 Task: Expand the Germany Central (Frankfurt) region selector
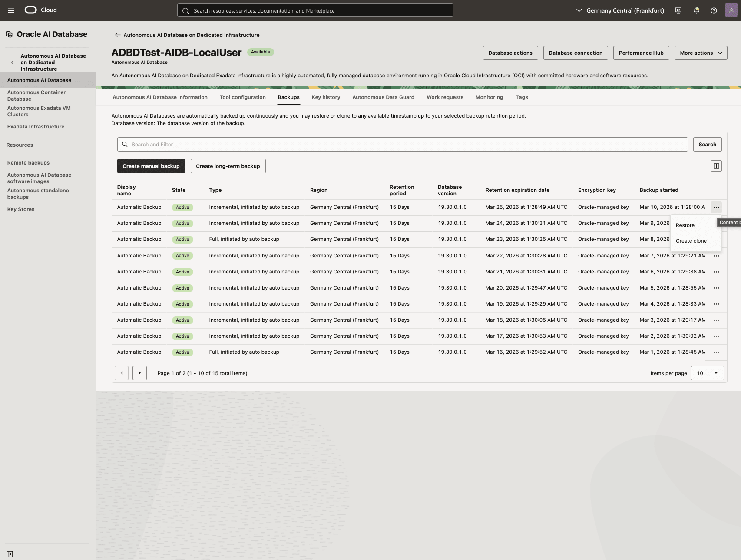click(620, 10)
